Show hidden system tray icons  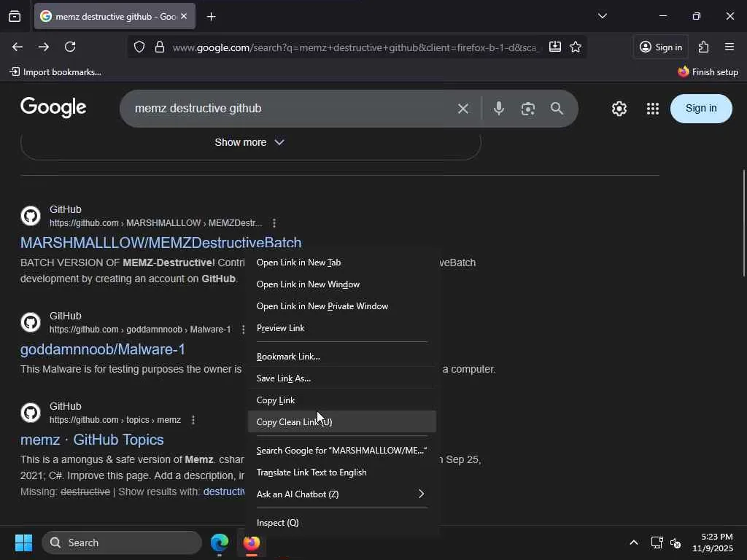coord(634,542)
